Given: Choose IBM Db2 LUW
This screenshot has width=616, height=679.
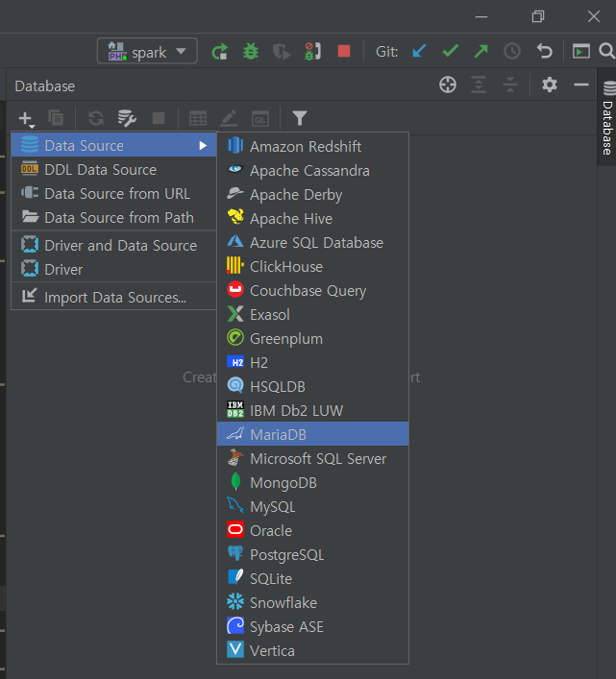Looking at the screenshot, I should (312, 410).
